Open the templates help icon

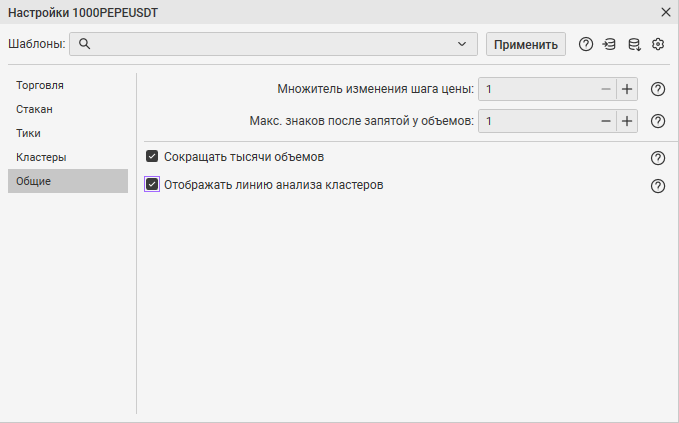586,44
